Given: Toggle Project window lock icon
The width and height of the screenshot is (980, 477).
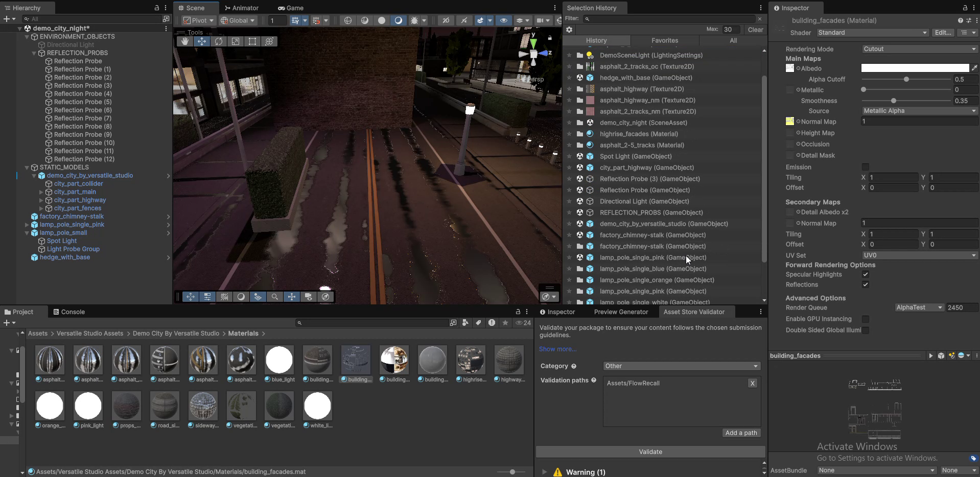Looking at the screenshot, I should pyautogui.click(x=518, y=312).
